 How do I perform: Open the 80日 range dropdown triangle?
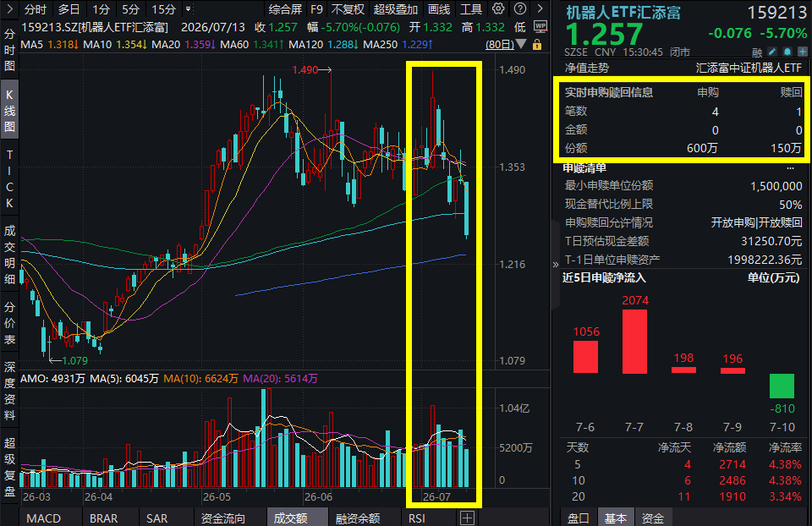point(522,45)
